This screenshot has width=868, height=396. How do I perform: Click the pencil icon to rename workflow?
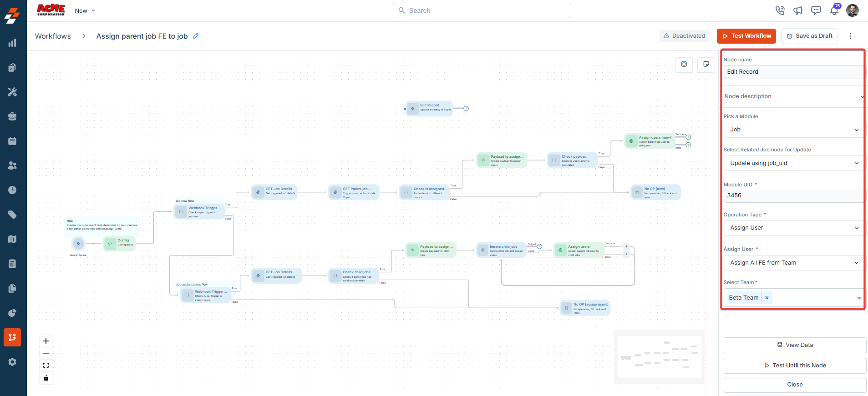[196, 36]
